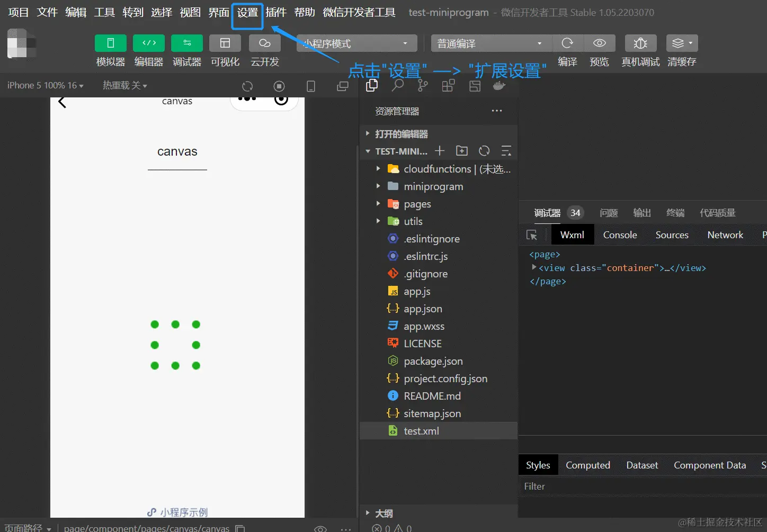The width and height of the screenshot is (767, 532).
Task: Refresh the simulator with reload icon
Action: coord(247,86)
